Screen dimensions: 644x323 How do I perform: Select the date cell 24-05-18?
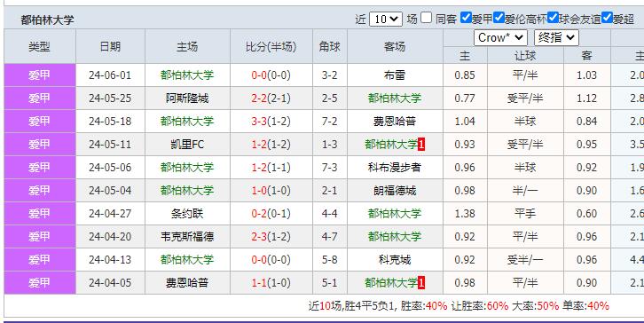(x=110, y=122)
